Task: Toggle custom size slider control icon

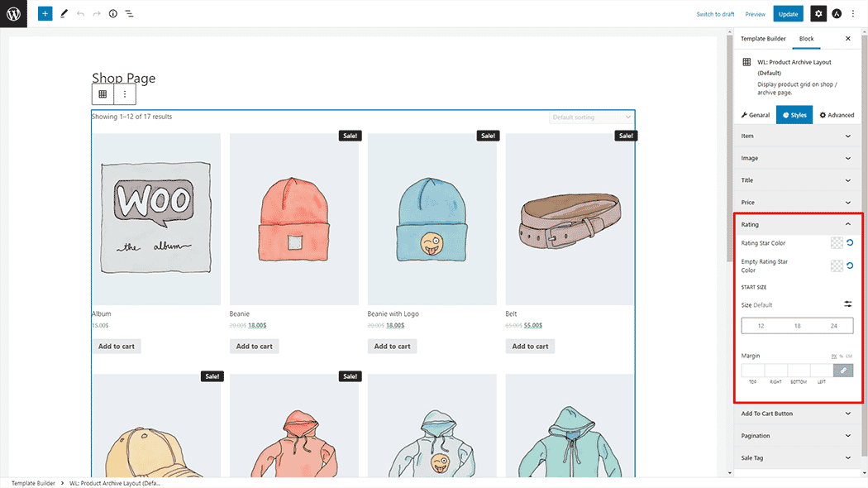Action: point(847,304)
